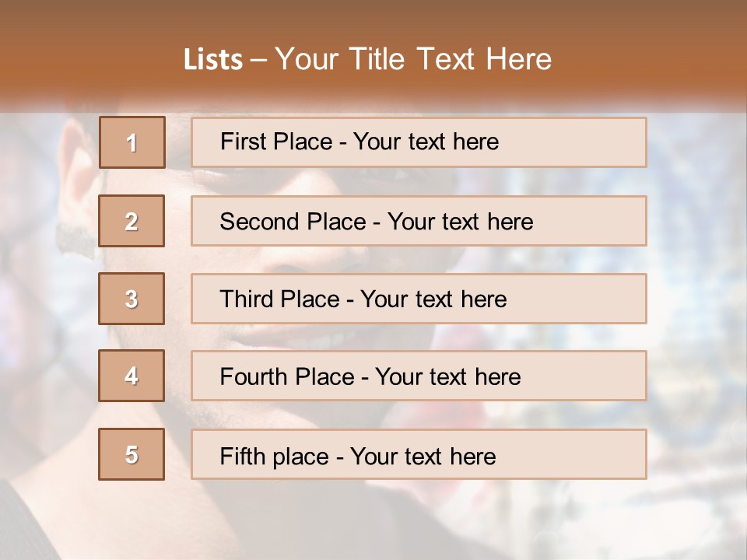
Task: Select the number 2 box
Action: [132, 221]
